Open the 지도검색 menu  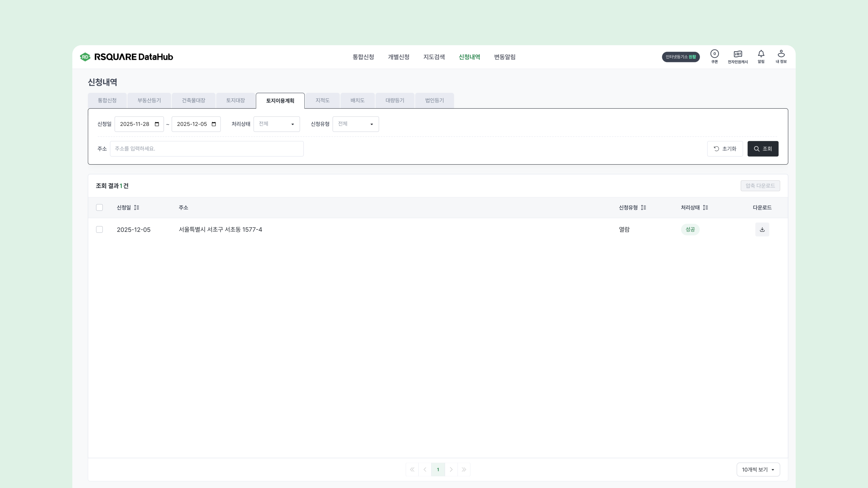[434, 57]
